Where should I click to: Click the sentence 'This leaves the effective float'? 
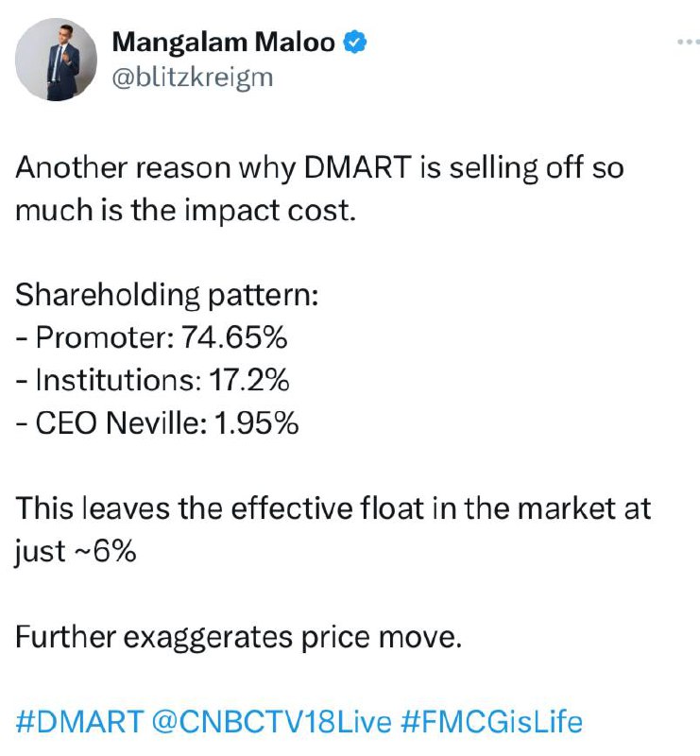pos(333,508)
